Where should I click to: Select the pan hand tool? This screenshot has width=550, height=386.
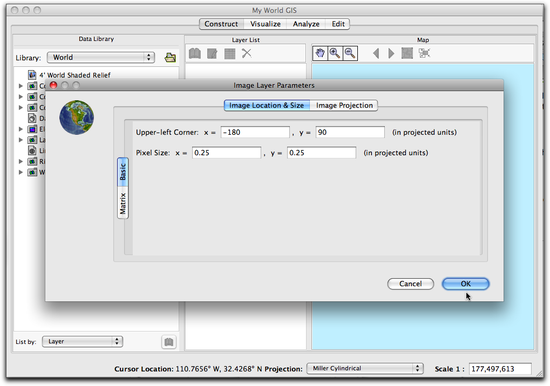click(320, 53)
